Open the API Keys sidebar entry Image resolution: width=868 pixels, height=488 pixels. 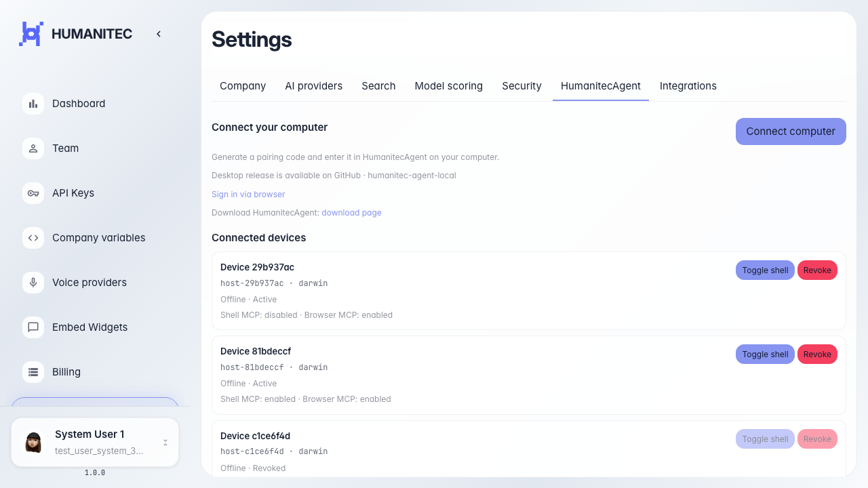(95, 193)
